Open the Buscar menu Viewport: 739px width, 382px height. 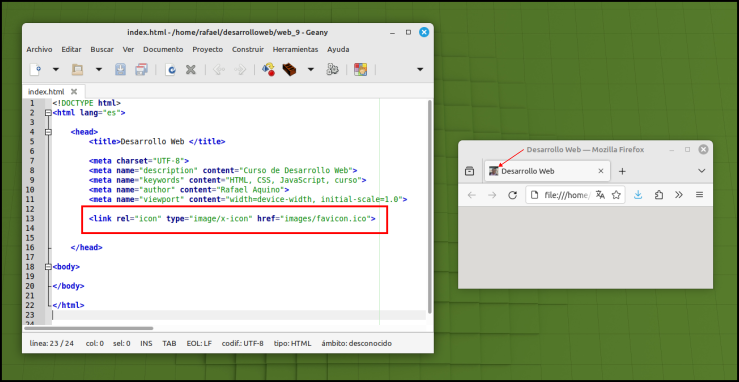pyautogui.click(x=102, y=49)
